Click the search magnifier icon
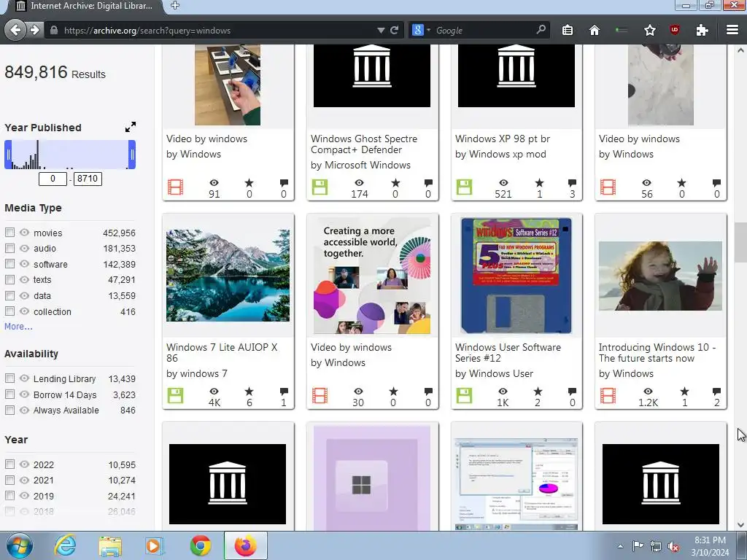Image resolution: width=747 pixels, height=560 pixels. click(541, 29)
